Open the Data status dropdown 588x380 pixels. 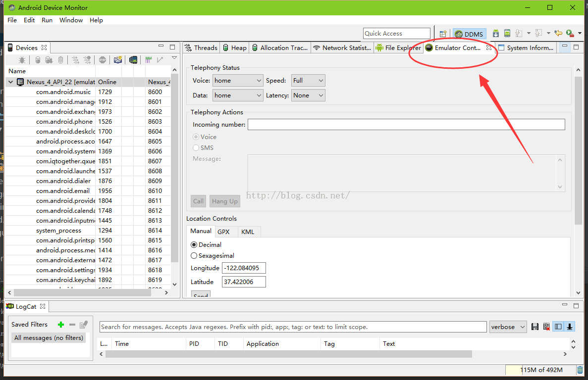(x=238, y=95)
